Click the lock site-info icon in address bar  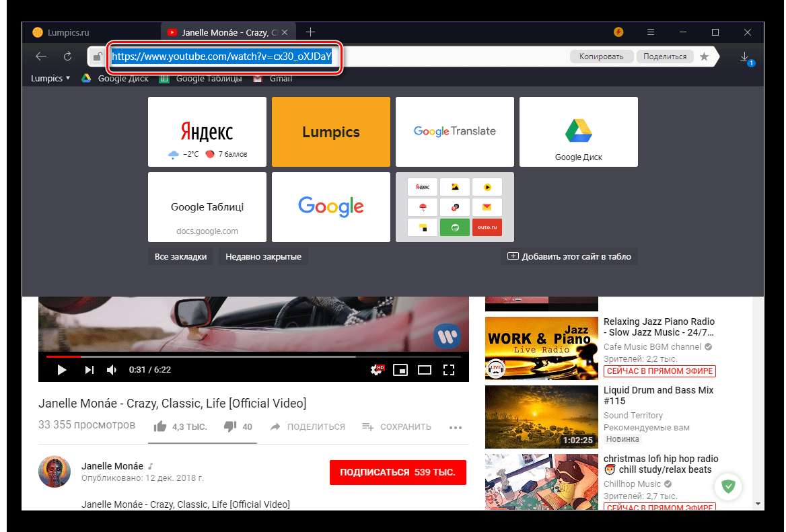click(98, 56)
